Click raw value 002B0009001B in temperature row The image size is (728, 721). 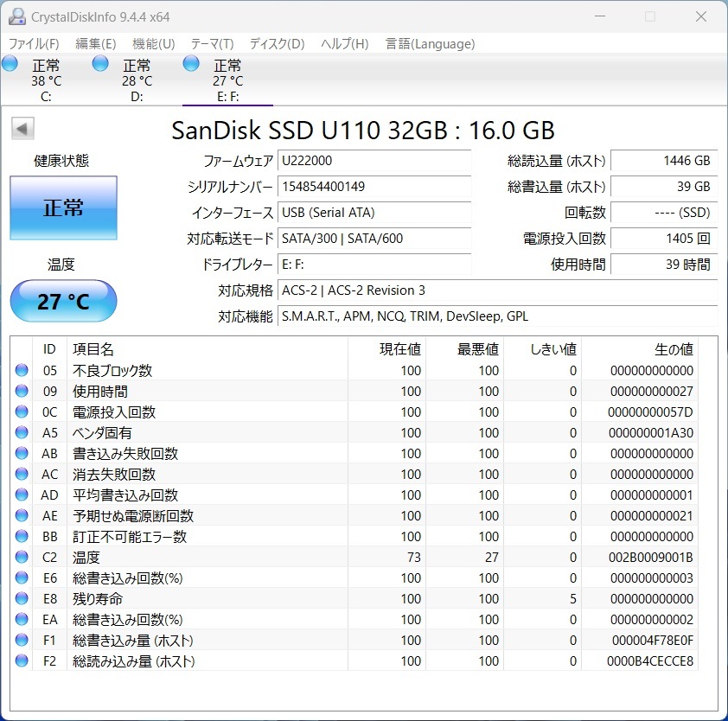(650, 557)
